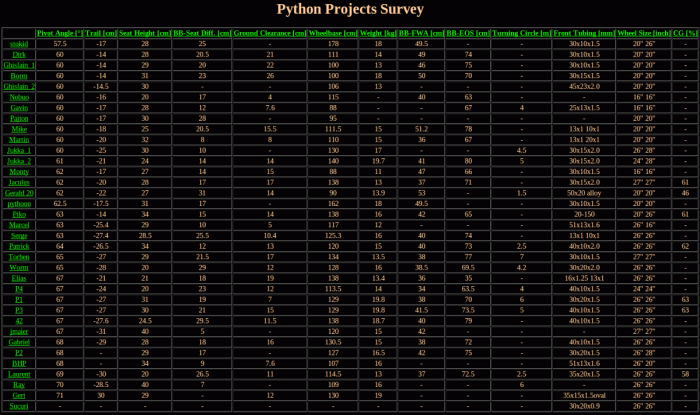
Task: Open the P2 project link
Action: pos(19,353)
